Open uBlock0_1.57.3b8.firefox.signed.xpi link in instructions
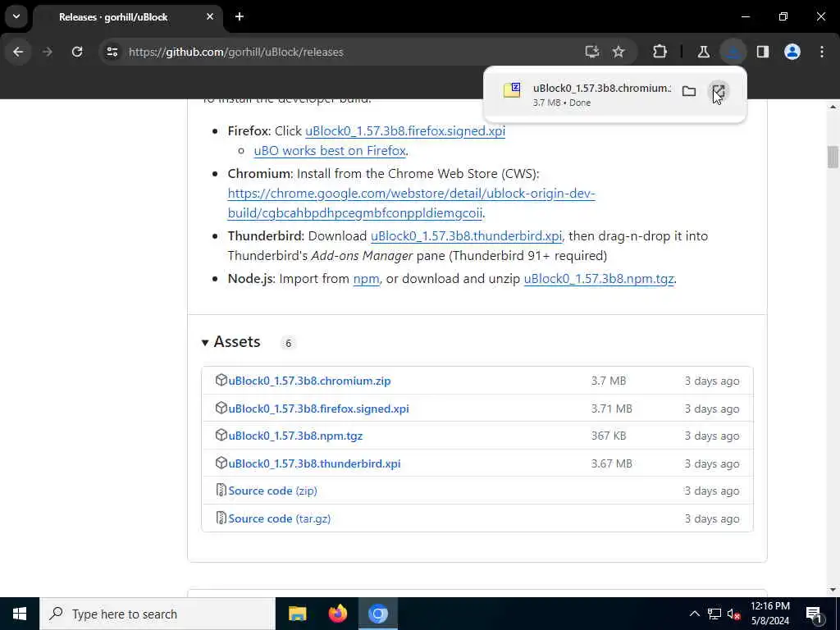 (405, 131)
